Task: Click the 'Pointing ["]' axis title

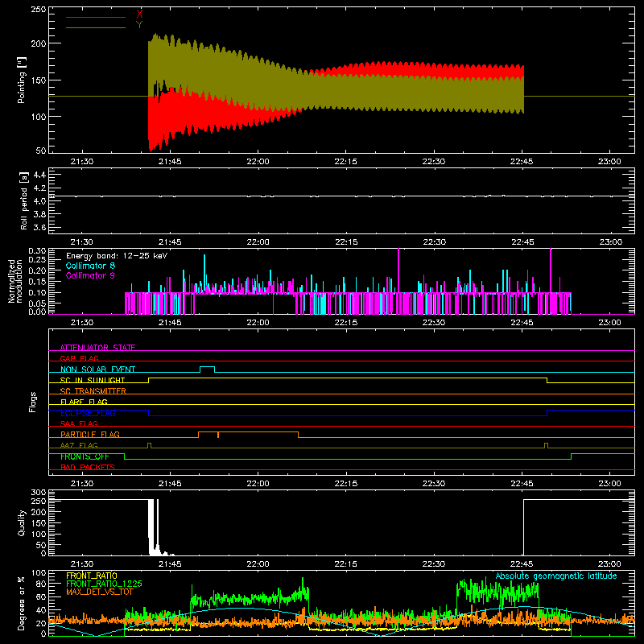Action: (x=22, y=80)
